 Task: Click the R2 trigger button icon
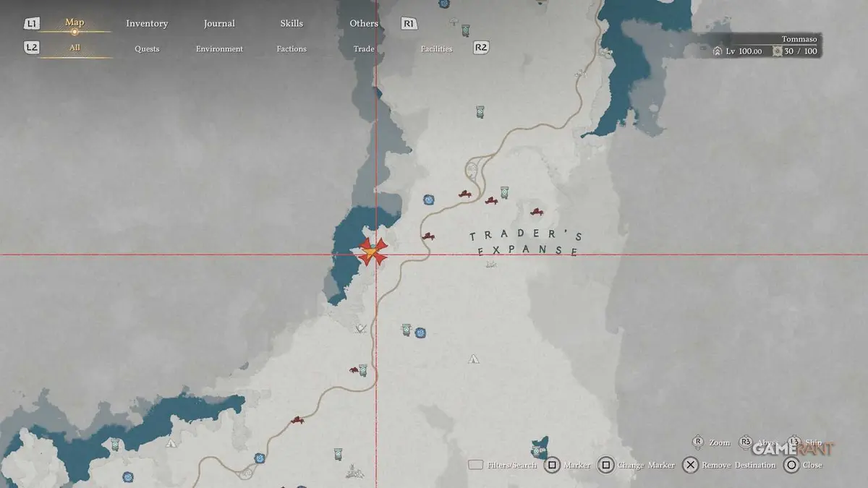(481, 48)
